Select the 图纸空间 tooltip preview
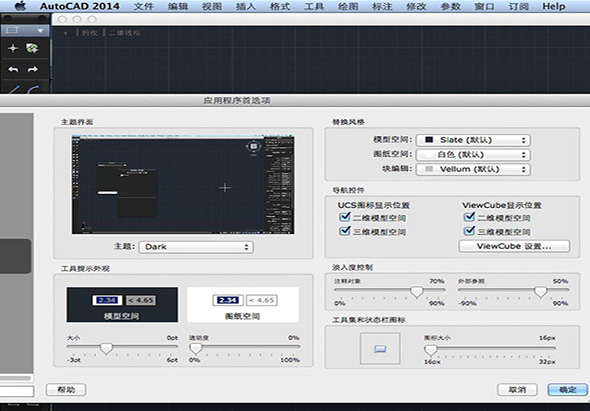Viewport: 590px width, 411px height. pyautogui.click(x=243, y=305)
